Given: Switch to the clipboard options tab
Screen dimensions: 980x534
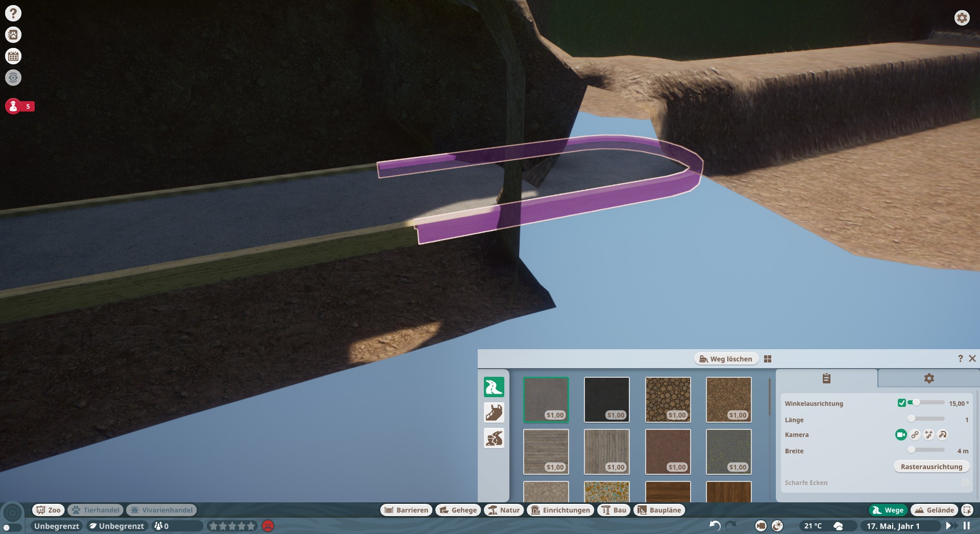Looking at the screenshot, I should [x=826, y=378].
